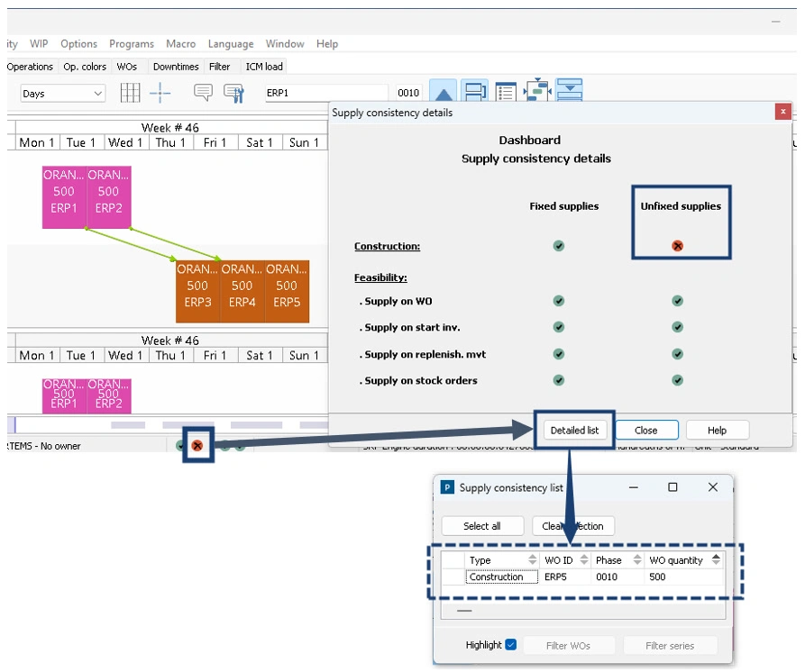This screenshot has height=672, width=805.
Task: Select pink ERP1 block in upper Gantt
Action: pos(64,197)
